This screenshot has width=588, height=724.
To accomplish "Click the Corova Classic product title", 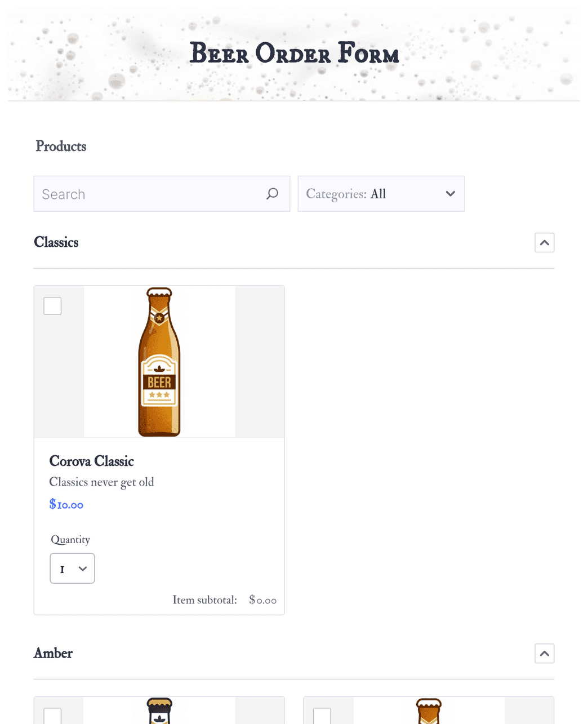I will 91,461.
